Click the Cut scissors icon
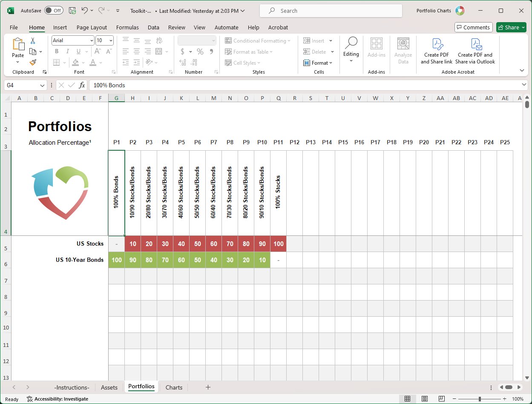The width and height of the screenshot is (532, 404). pos(33,41)
